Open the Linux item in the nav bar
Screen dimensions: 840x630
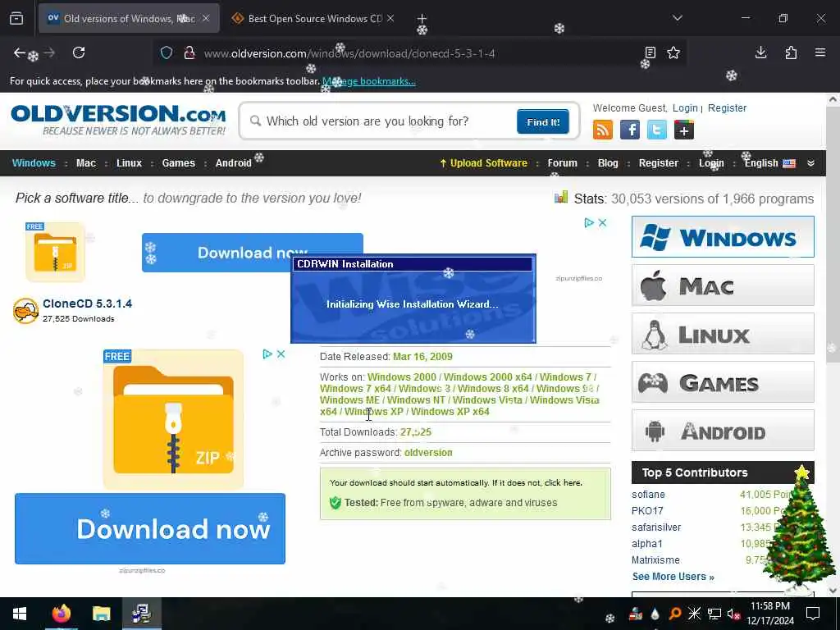pyautogui.click(x=129, y=163)
